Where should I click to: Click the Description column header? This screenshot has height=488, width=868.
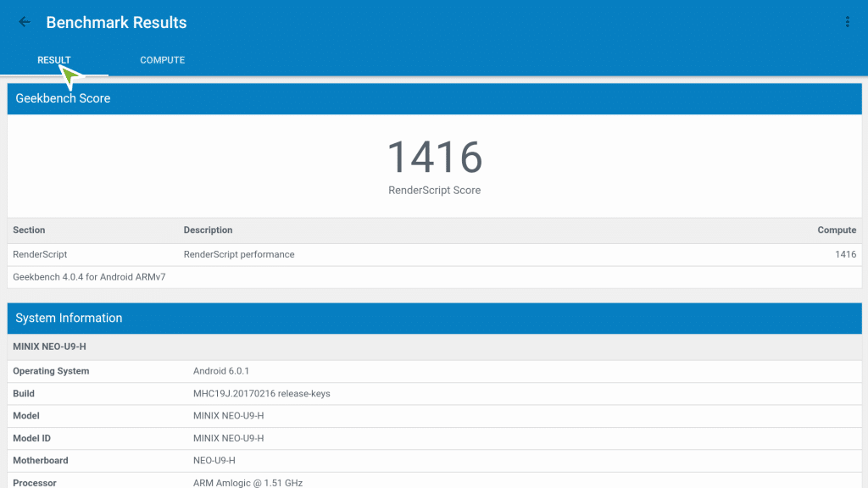pos(208,230)
